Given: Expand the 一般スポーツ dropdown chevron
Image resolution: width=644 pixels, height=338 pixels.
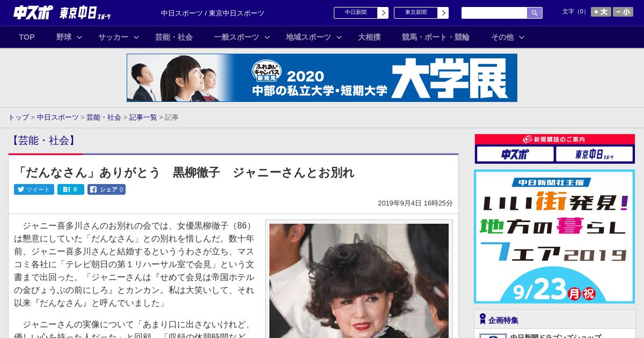Looking at the screenshot, I should pyautogui.click(x=267, y=37).
